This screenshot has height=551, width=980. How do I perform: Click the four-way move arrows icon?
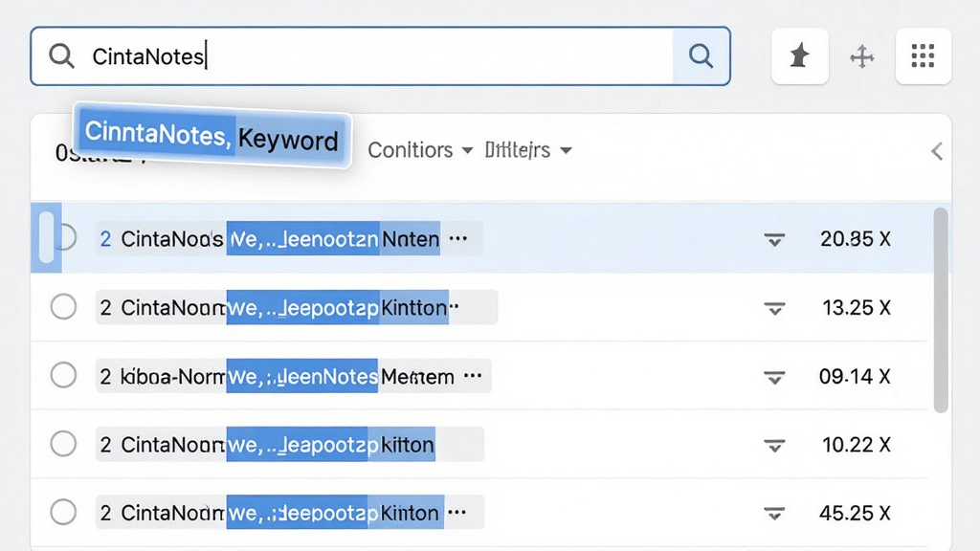(x=862, y=56)
